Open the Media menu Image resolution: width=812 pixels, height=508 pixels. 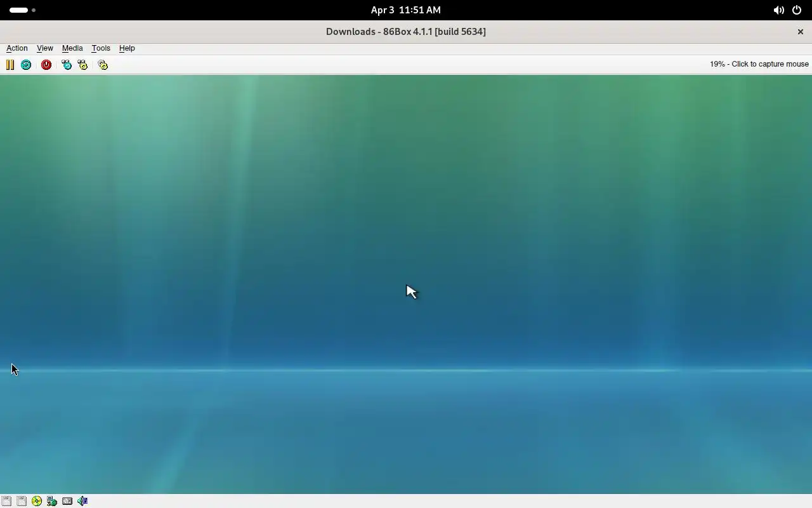tap(72, 48)
